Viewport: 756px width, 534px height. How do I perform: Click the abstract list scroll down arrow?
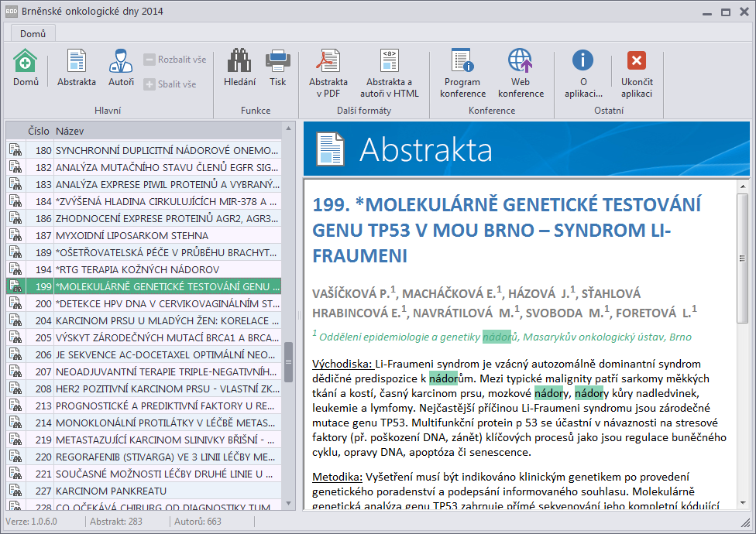tap(288, 504)
